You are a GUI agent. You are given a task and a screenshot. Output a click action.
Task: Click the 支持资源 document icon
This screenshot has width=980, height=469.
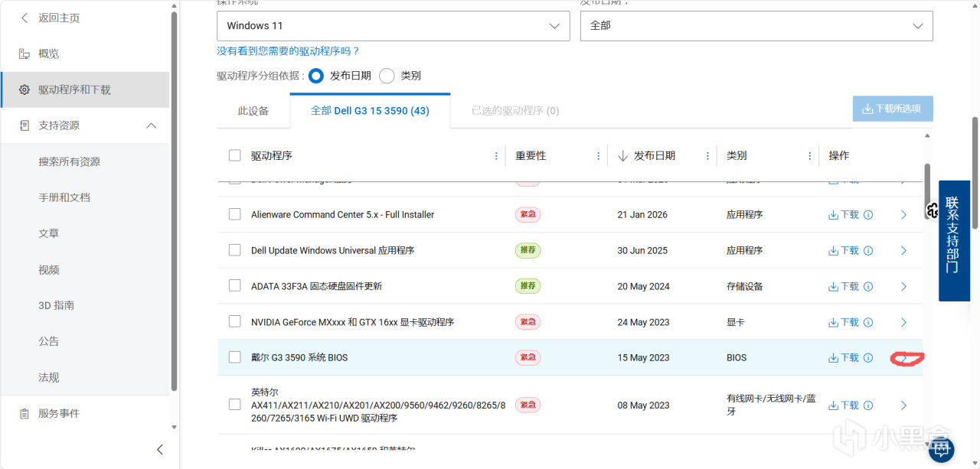(24, 125)
